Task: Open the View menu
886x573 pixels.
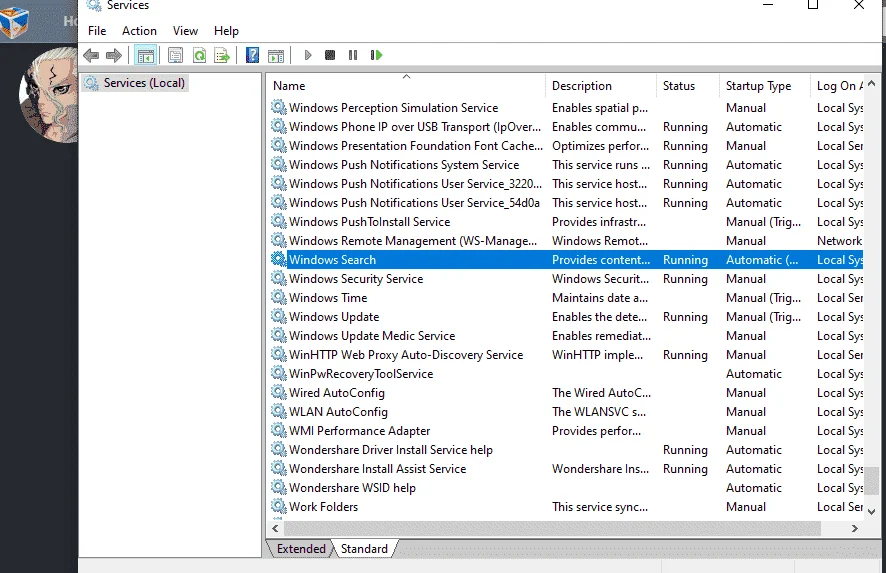Action: tap(185, 31)
